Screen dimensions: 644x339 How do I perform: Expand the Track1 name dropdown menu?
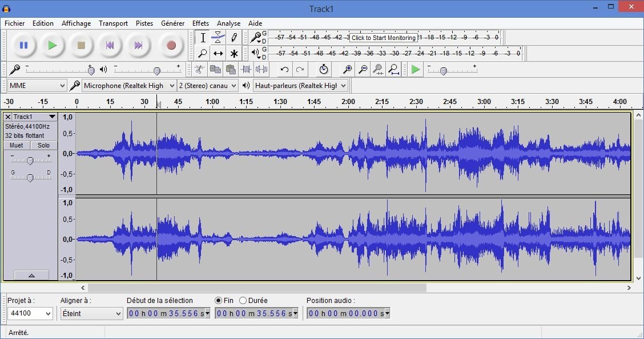click(52, 117)
